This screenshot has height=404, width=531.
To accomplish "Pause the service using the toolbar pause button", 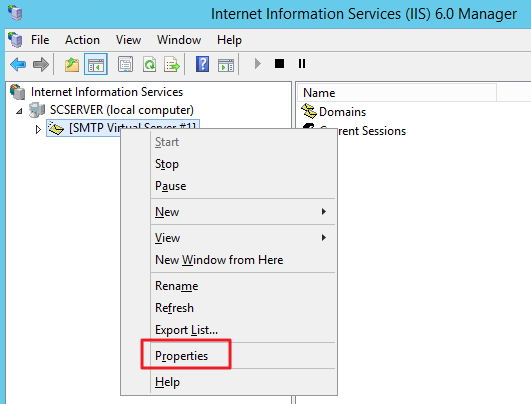I will click(x=302, y=64).
